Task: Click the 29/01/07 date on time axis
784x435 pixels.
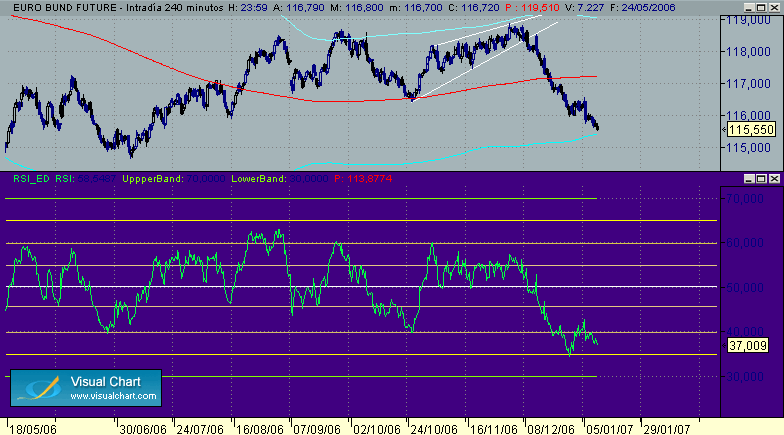Action: point(666,429)
